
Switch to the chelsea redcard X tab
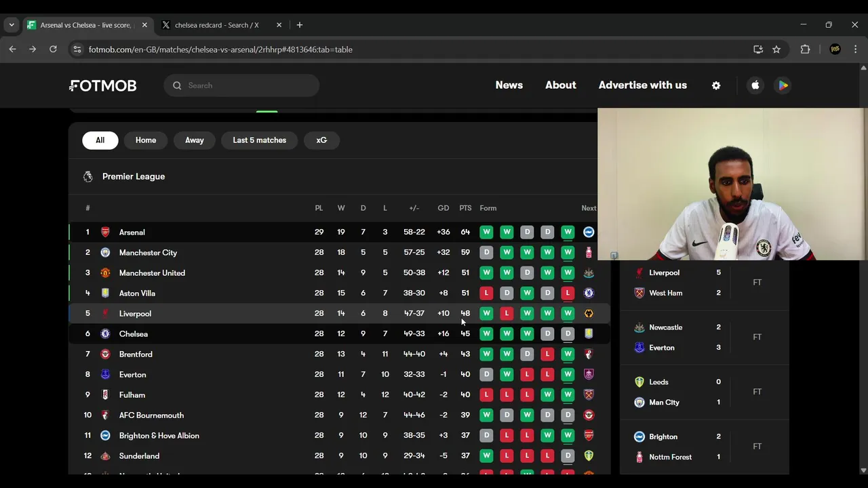tap(216, 25)
